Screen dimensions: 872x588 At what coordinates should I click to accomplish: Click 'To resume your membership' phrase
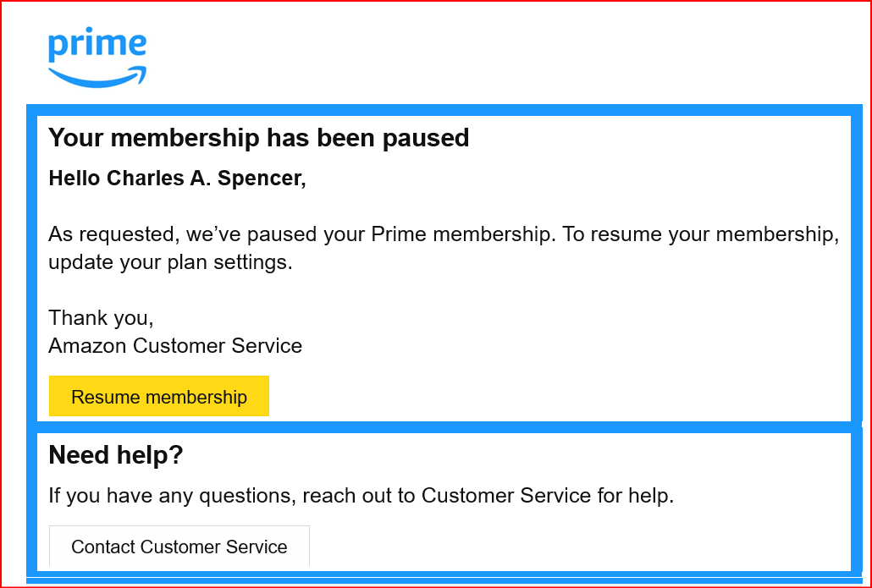(x=701, y=234)
